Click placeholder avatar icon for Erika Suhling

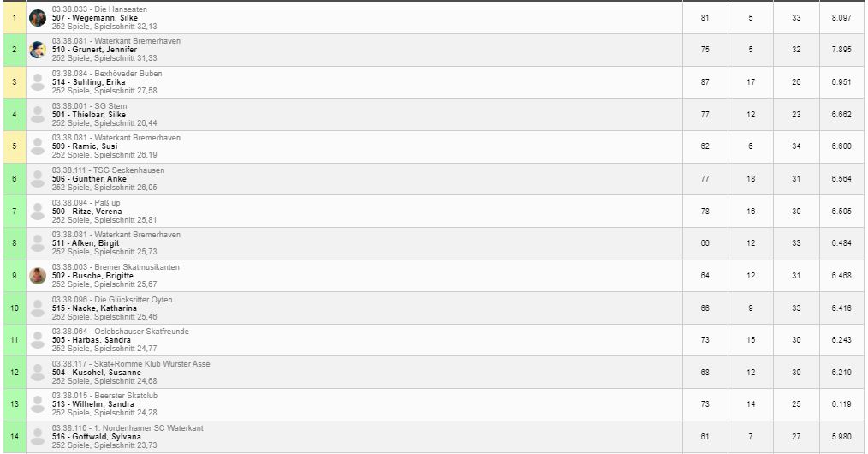tap(38, 82)
